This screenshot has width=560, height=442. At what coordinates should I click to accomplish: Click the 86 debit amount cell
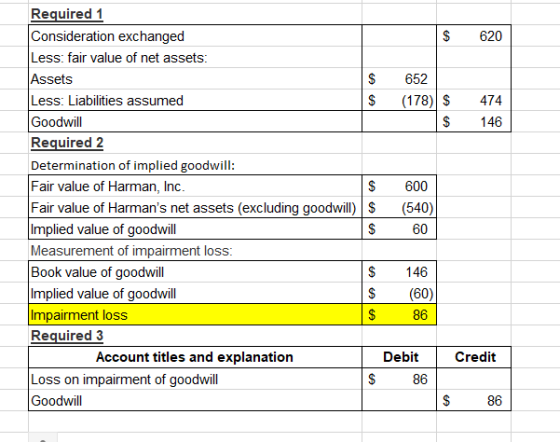pos(399,379)
